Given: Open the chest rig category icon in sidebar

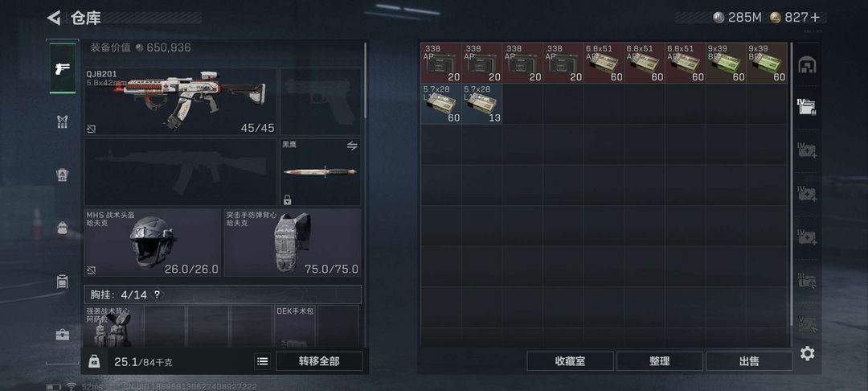Looking at the screenshot, I should (63, 121).
